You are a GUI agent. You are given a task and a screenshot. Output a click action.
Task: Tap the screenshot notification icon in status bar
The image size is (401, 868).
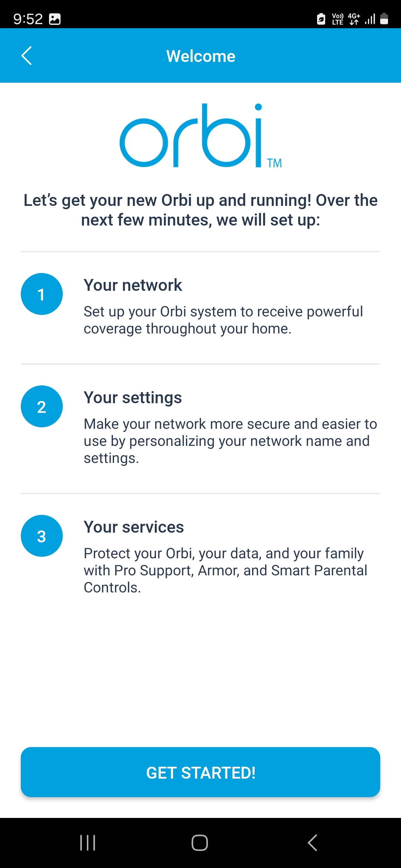point(55,19)
